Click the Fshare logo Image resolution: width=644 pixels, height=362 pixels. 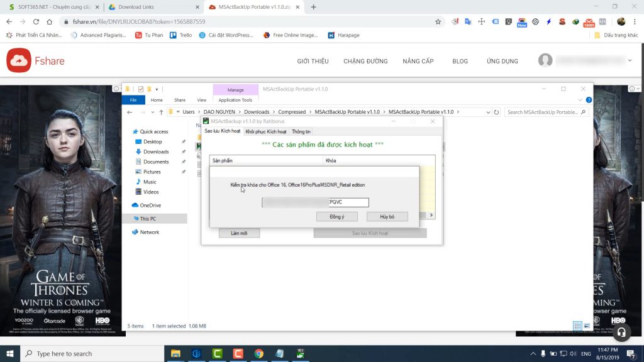36,60
